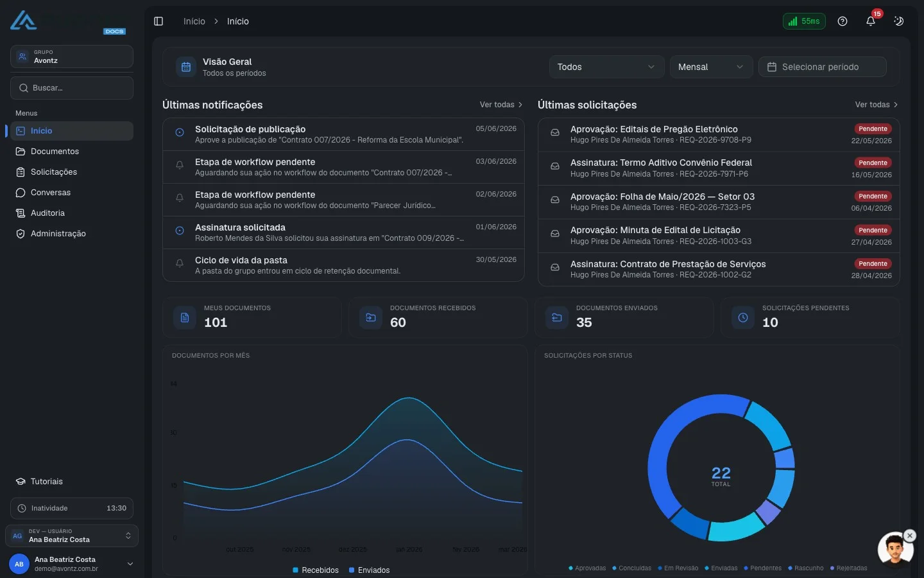Click Ver todas for notifications
924x578 pixels.
501,105
